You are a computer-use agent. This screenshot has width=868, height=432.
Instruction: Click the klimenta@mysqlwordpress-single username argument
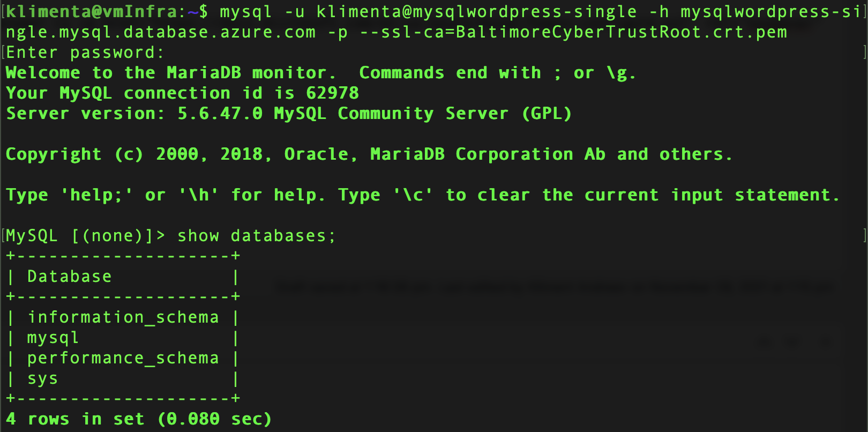tap(477, 12)
